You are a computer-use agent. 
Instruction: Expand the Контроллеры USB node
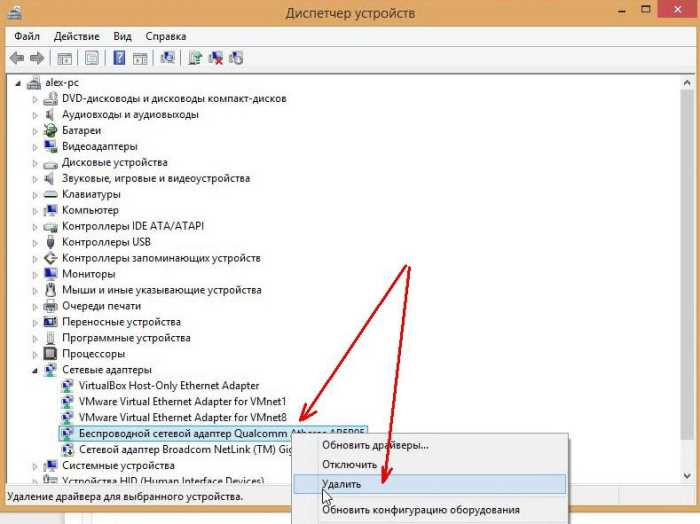[35, 242]
